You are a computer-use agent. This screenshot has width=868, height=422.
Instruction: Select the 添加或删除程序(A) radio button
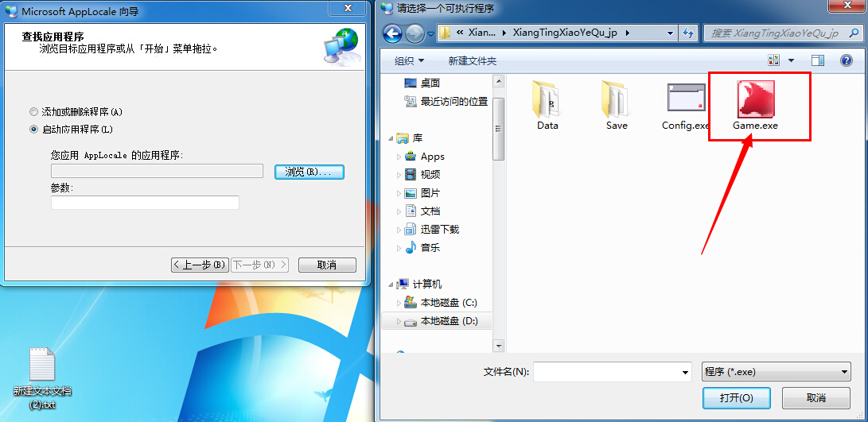pos(33,112)
